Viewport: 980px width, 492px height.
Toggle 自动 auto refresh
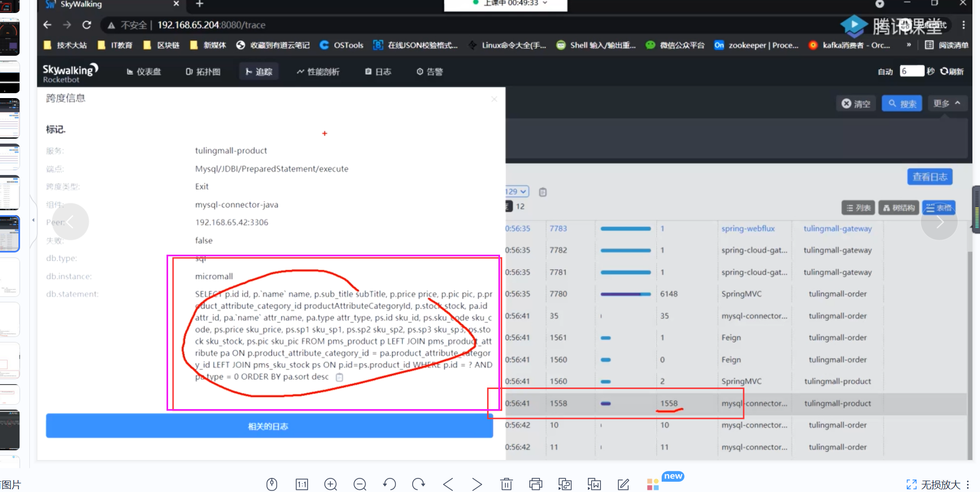pyautogui.click(x=885, y=72)
